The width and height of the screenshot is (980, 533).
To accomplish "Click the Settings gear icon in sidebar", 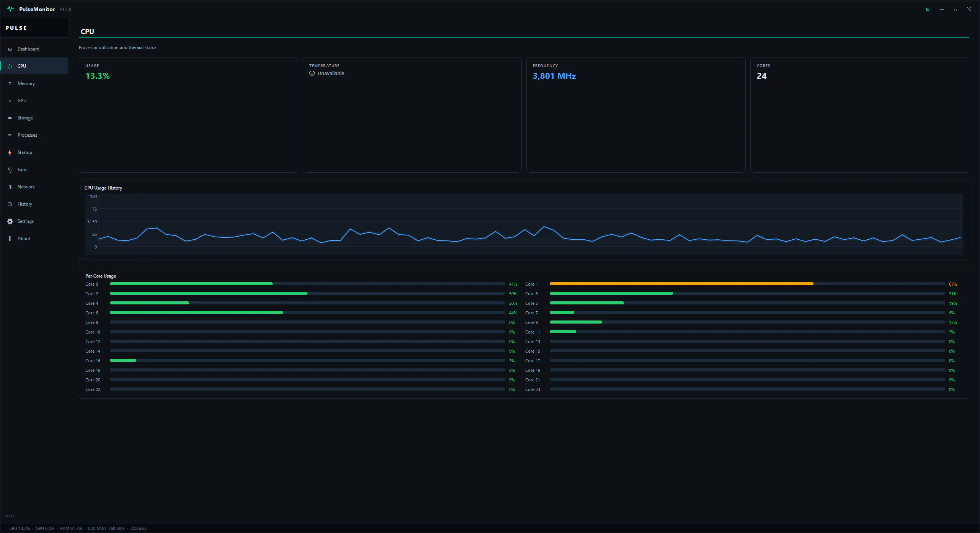I will tap(10, 221).
